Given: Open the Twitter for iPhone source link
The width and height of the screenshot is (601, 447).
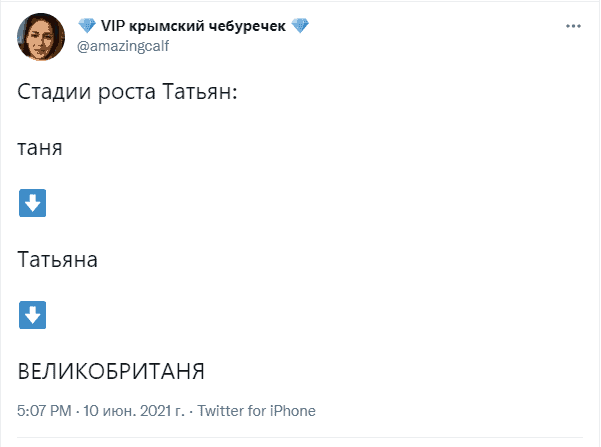Looking at the screenshot, I should [x=256, y=411].
